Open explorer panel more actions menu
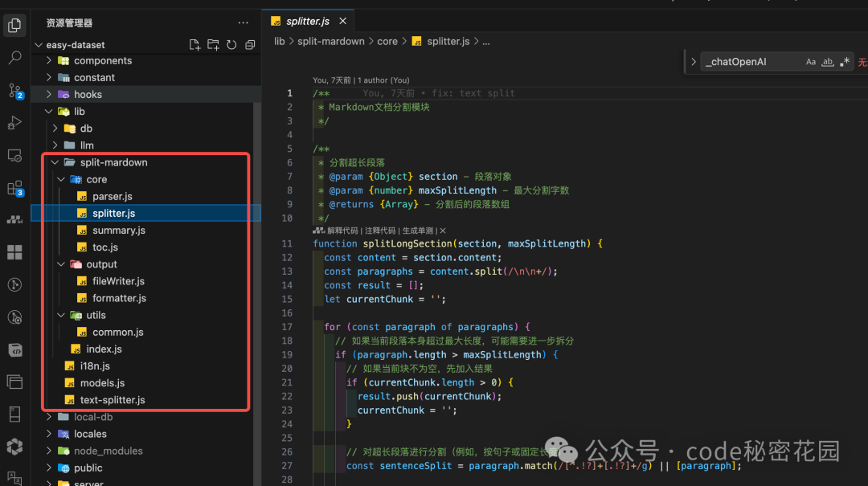Viewport: 868px width, 486px height. click(x=243, y=22)
